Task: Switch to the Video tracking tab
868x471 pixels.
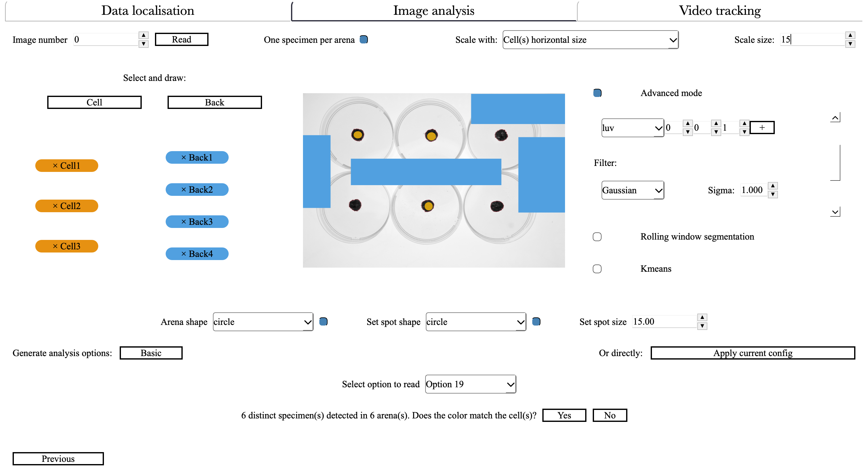Action: tap(720, 10)
